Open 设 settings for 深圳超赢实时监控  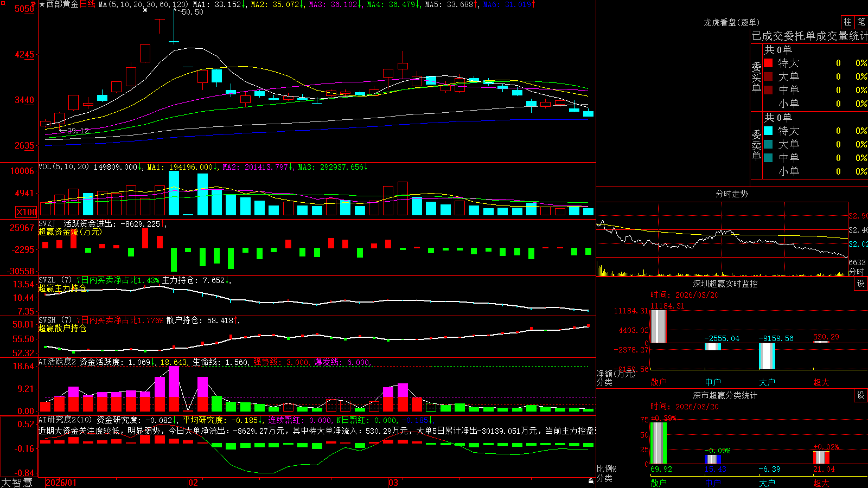pos(861,284)
